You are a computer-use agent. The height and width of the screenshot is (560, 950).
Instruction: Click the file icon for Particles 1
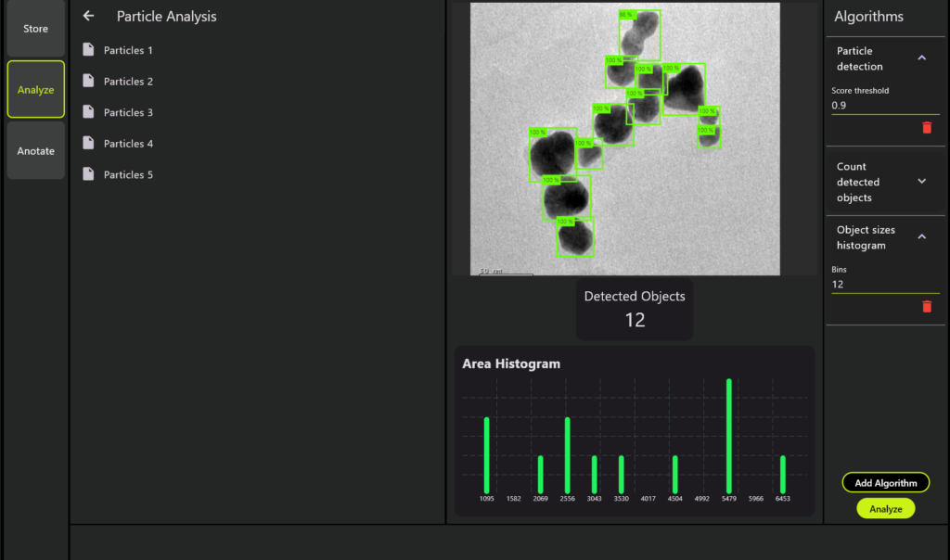pyautogui.click(x=89, y=50)
